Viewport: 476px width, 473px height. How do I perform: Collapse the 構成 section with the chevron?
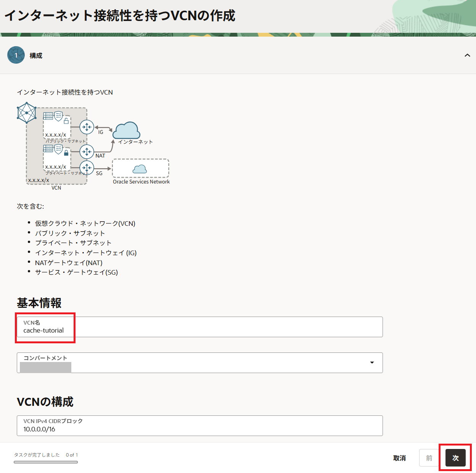(x=467, y=55)
